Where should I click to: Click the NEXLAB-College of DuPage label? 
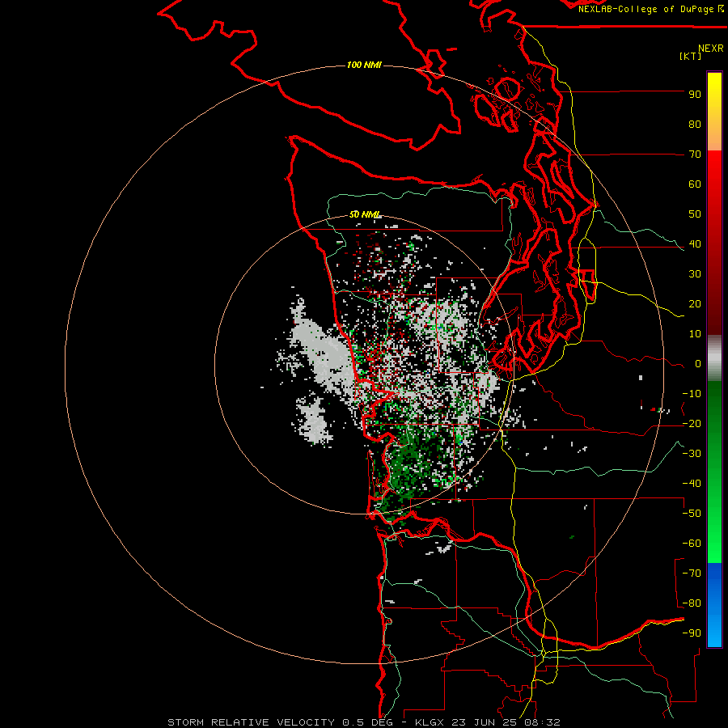645,9
